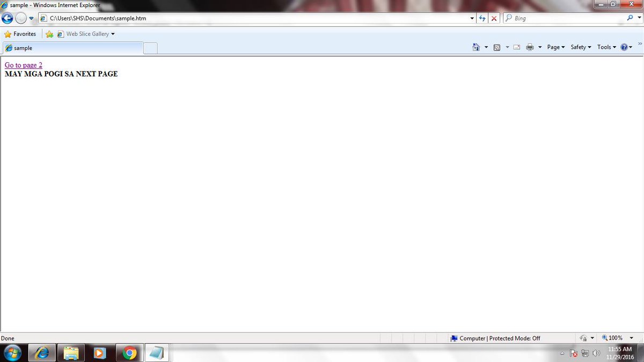Click the volume speaker tray icon
This screenshot has height=362, width=644.
pos(596,353)
